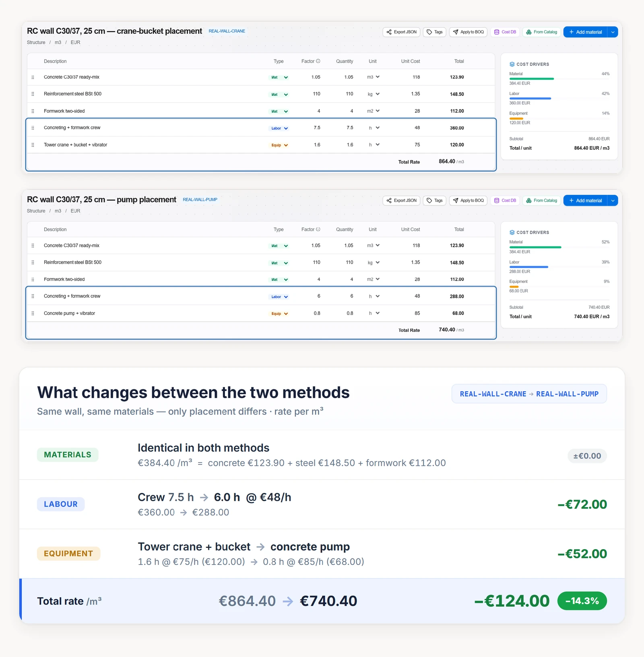
Task: Click REAL-WALL-CRANE → REAL-WALL-PUMP comparison chip
Action: click(x=529, y=394)
